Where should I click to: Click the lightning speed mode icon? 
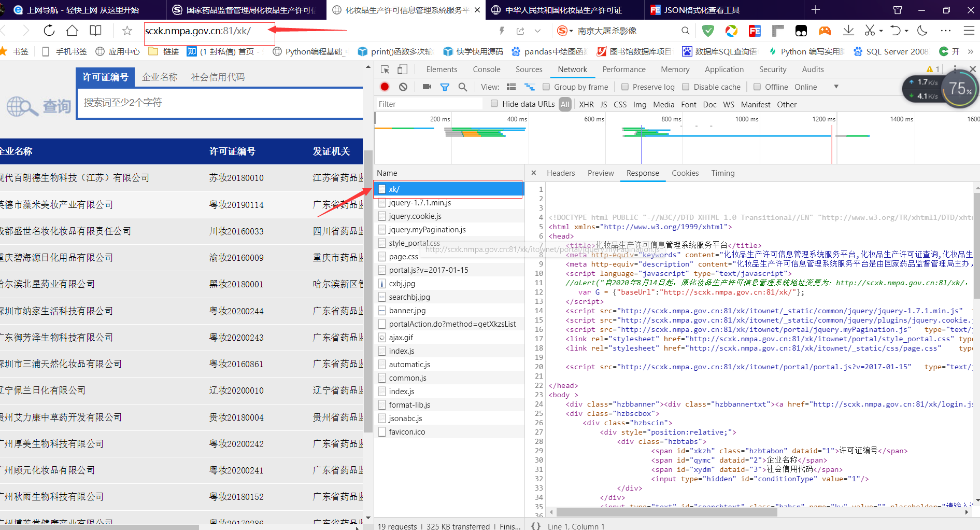[502, 31]
